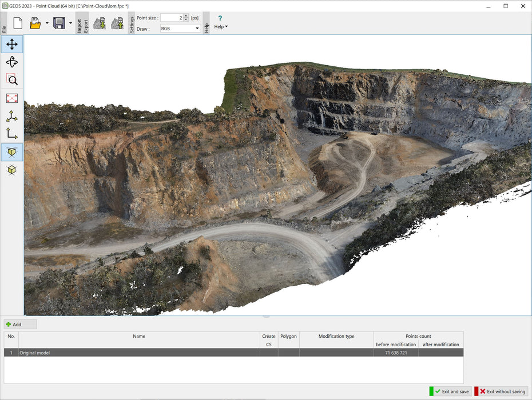Open the Draw mode RGB dropdown

(x=180, y=29)
